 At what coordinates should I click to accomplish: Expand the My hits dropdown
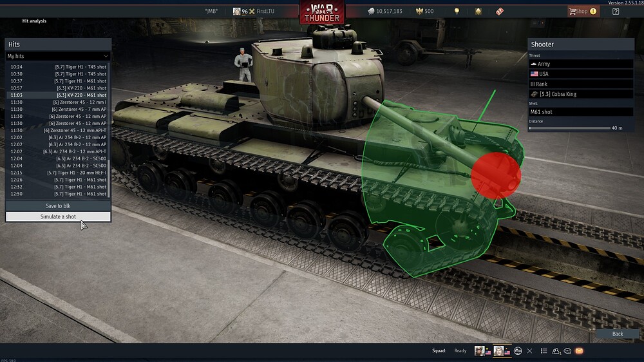coord(58,56)
